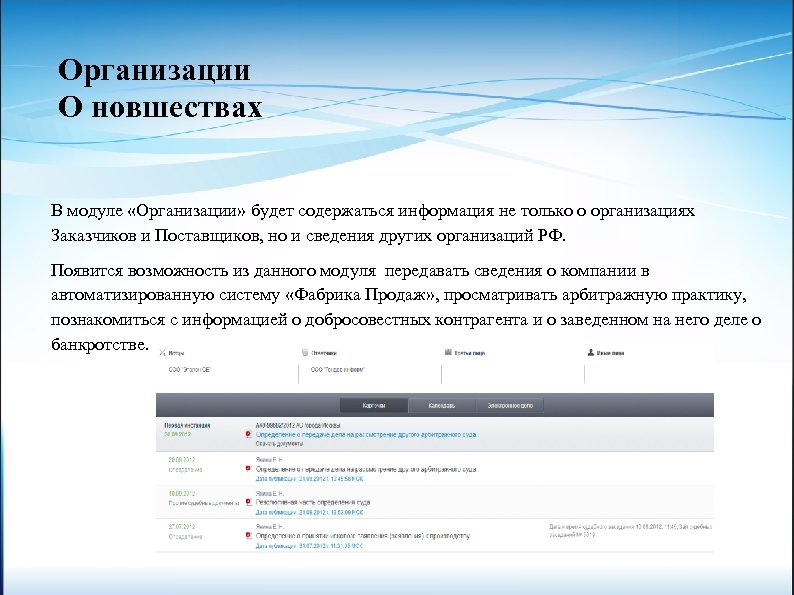
Task: Click the 'Иные лица' column label
Action: (611, 353)
